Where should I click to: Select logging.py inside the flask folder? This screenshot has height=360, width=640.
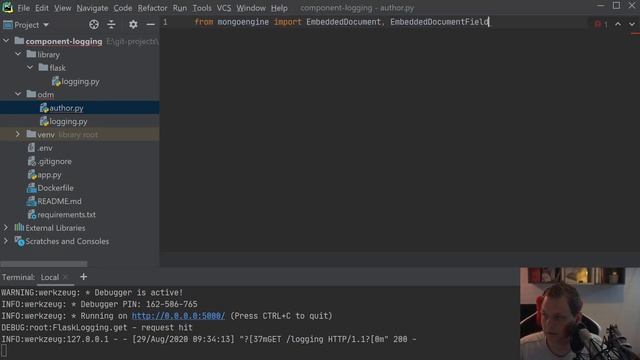(80, 81)
